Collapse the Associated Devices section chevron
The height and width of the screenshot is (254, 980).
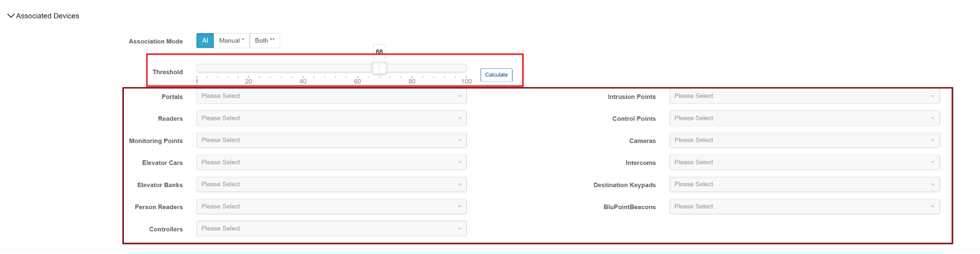(11, 16)
